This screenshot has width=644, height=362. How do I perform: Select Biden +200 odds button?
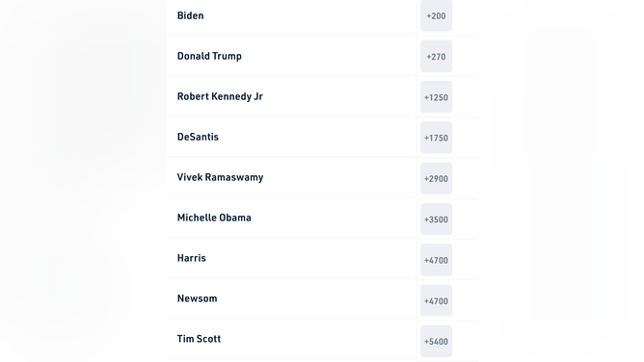pos(436,16)
